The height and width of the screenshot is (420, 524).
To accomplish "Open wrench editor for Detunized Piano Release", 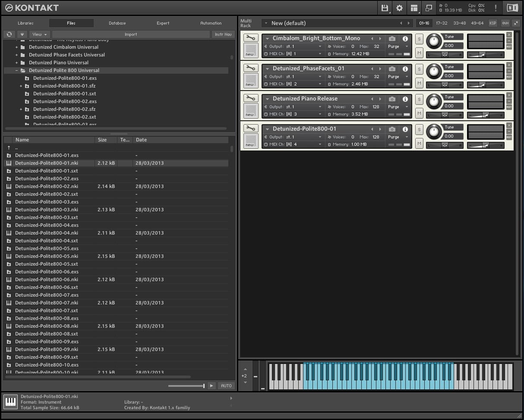I will point(251,98).
